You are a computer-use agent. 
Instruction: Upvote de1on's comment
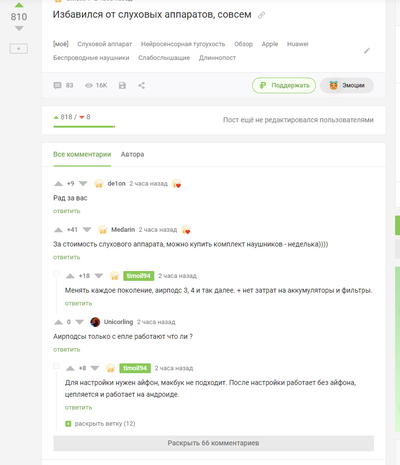pyautogui.click(x=58, y=184)
